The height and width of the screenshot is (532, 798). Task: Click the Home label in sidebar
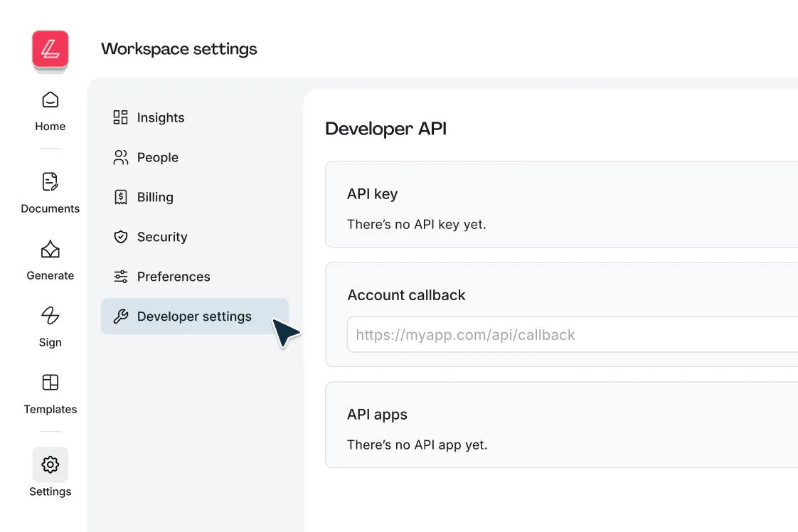click(x=50, y=127)
